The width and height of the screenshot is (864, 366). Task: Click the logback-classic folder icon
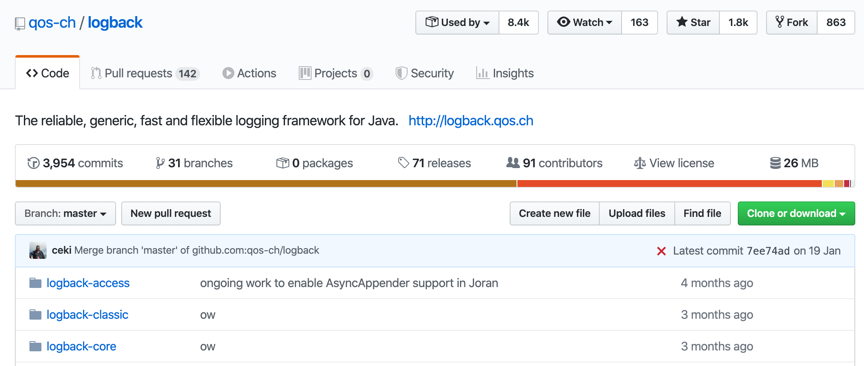click(x=35, y=315)
